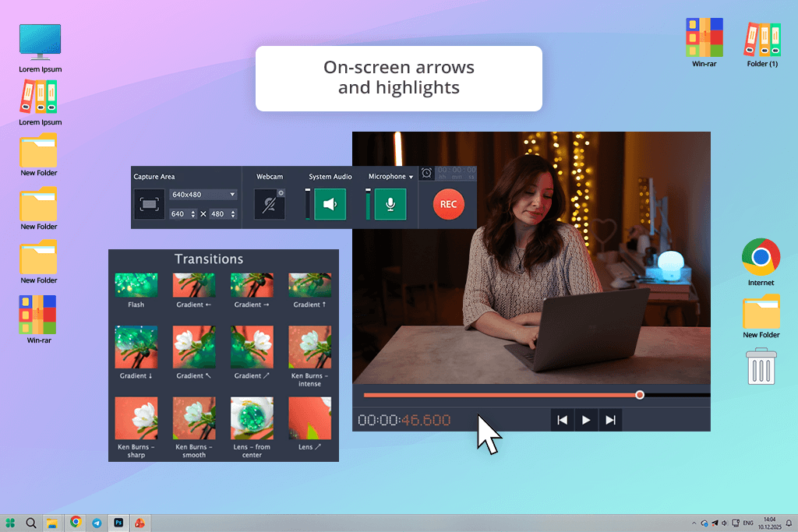Toggle the Microphone recording button
This screenshot has height=532, width=798.
click(x=390, y=204)
